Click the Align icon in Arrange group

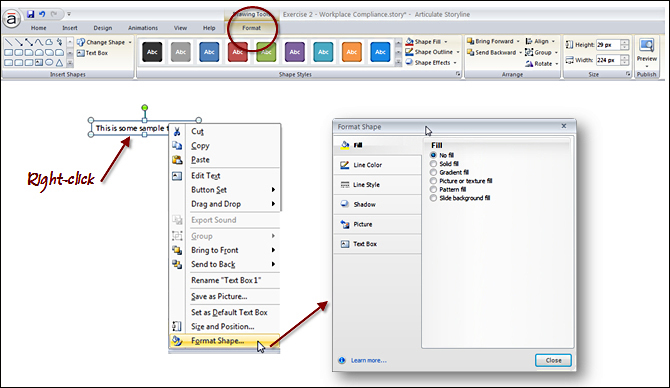tap(529, 41)
